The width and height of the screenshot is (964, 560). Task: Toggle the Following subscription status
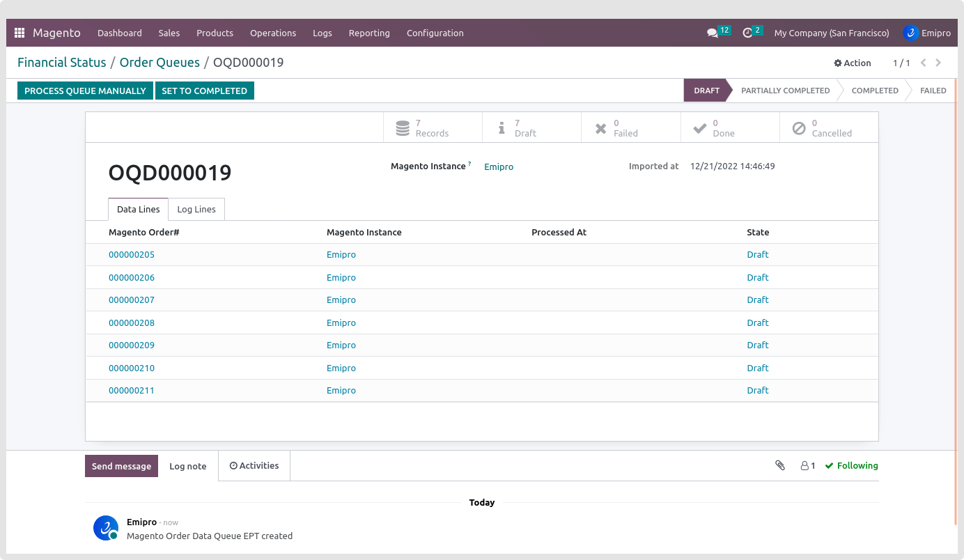pos(851,465)
